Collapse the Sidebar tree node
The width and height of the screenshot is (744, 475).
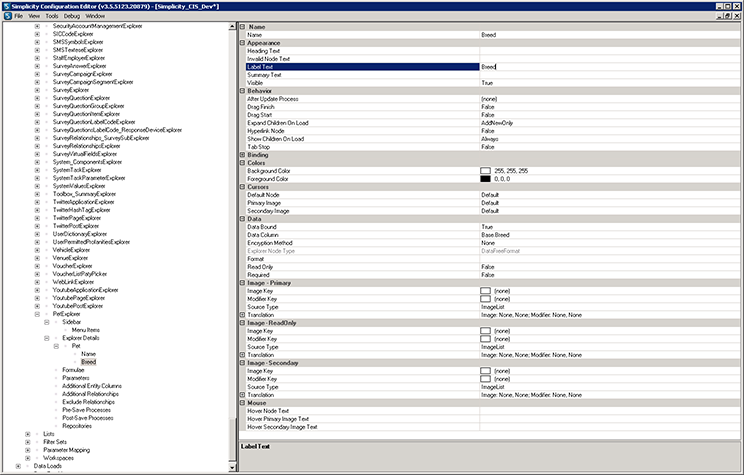click(46, 322)
